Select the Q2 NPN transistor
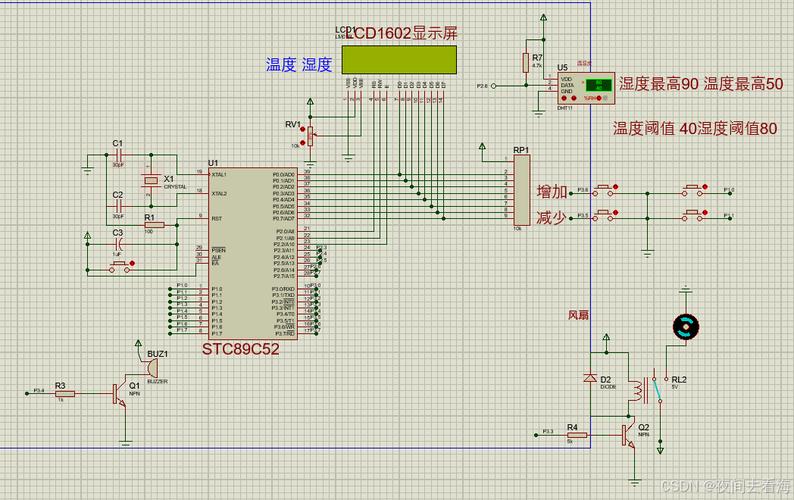 point(628,433)
